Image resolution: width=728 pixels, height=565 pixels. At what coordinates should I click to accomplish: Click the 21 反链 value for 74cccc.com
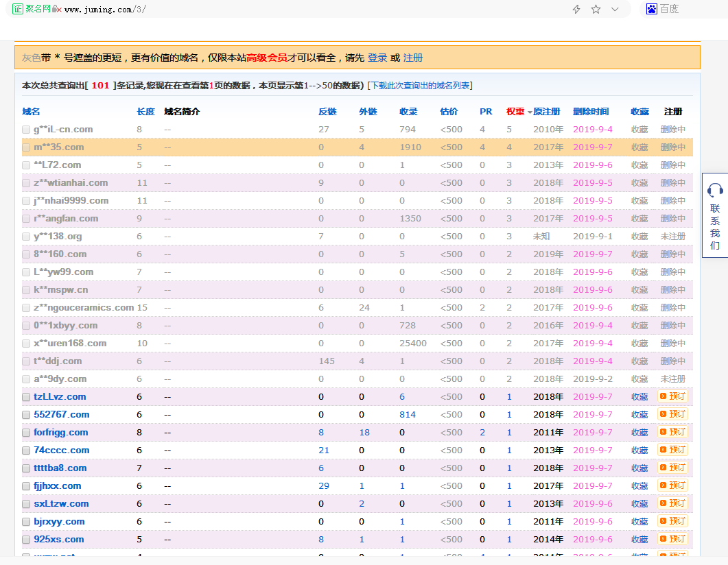[324, 450]
